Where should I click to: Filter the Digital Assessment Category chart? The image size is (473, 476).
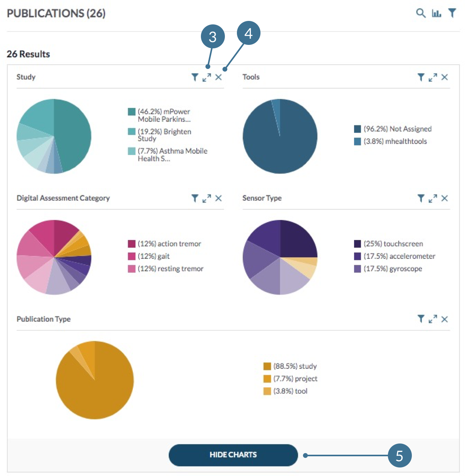(x=195, y=199)
